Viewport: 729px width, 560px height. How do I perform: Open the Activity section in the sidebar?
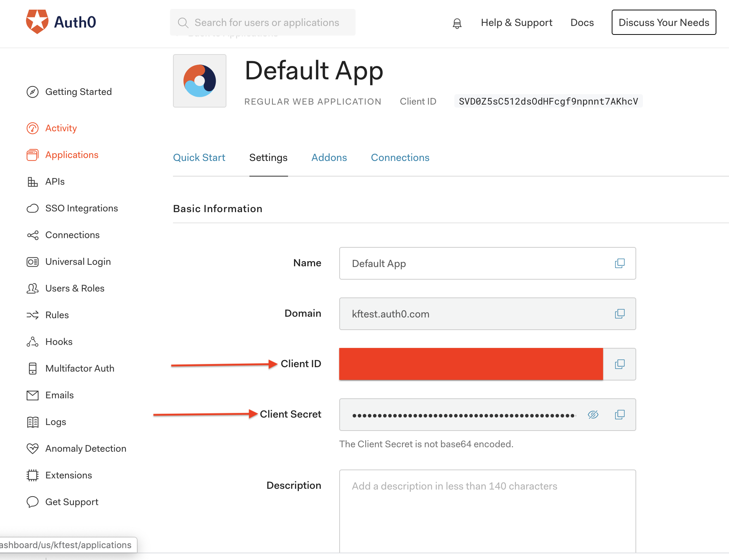(61, 128)
